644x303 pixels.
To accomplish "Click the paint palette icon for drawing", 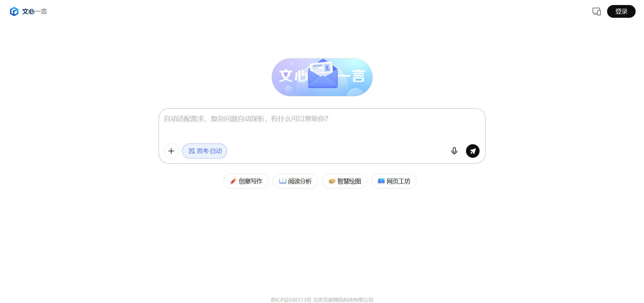I will tap(332, 181).
